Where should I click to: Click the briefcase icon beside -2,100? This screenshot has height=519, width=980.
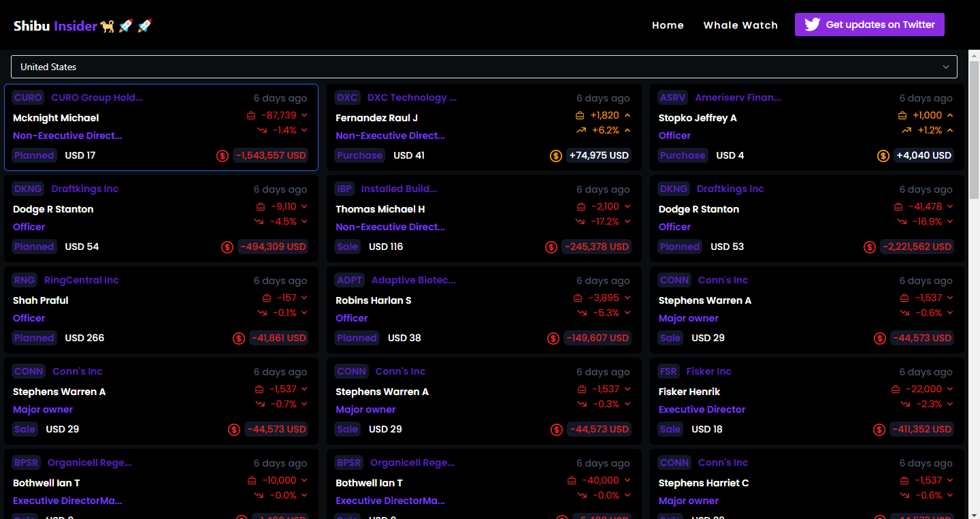tap(581, 206)
